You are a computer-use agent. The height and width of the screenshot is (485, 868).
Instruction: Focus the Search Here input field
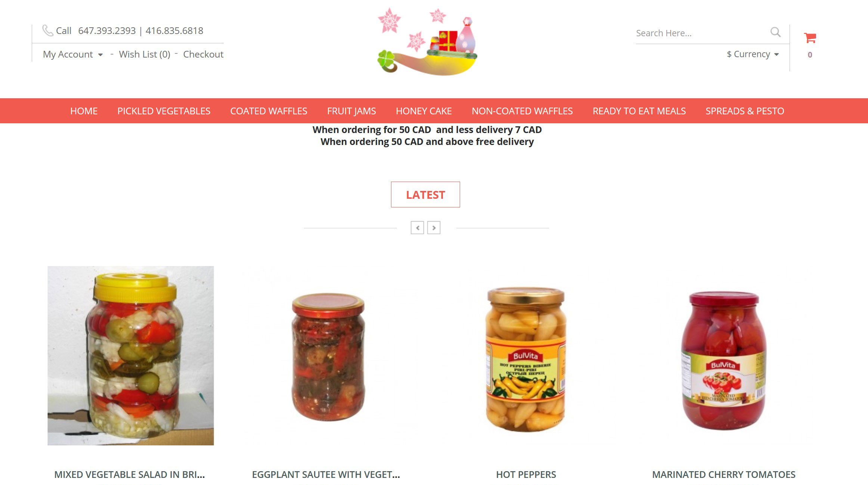tap(700, 33)
